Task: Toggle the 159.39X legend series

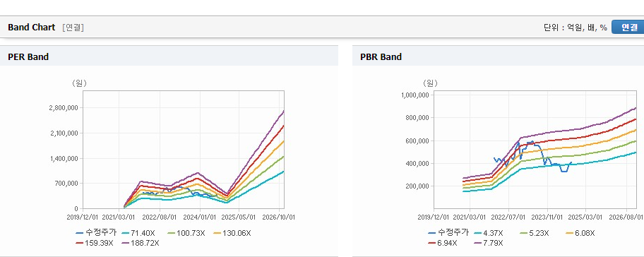Action: click(x=95, y=243)
